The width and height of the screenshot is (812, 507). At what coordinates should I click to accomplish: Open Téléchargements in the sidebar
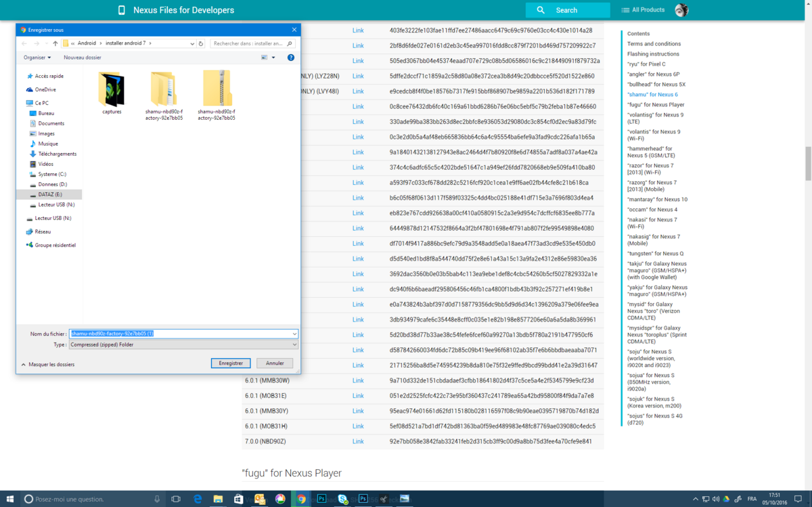click(x=58, y=154)
